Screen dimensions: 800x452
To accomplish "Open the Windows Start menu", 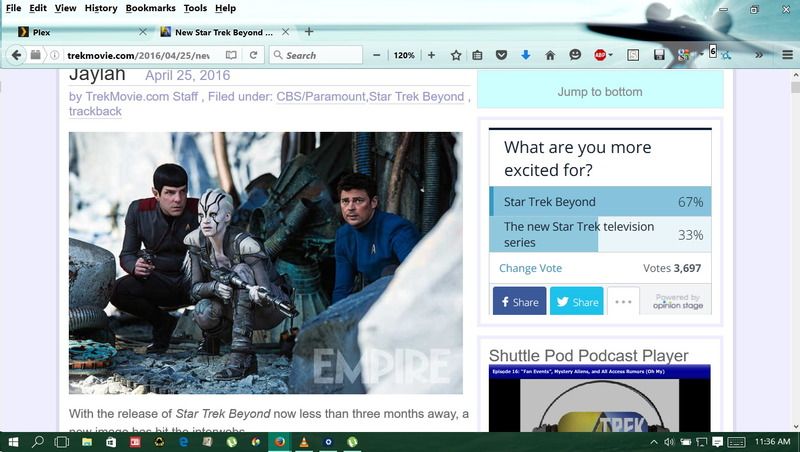I will point(13,442).
